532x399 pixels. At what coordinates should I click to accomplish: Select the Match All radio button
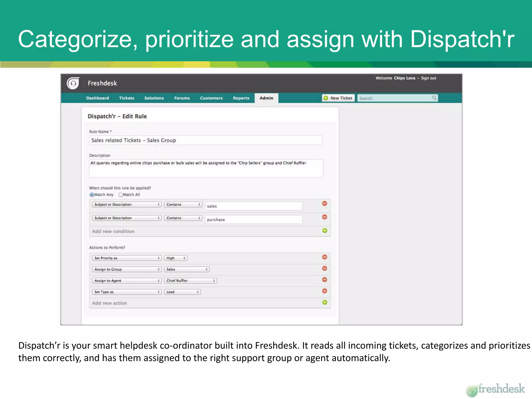(120, 195)
